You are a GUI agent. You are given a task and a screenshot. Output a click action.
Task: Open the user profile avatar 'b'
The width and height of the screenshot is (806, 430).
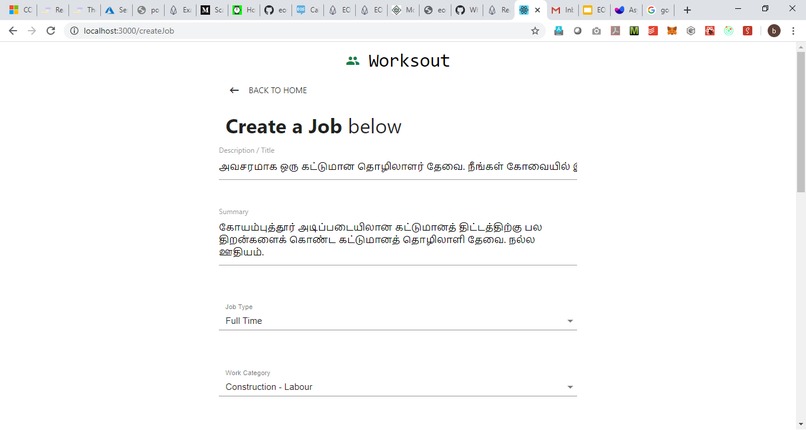pos(774,31)
